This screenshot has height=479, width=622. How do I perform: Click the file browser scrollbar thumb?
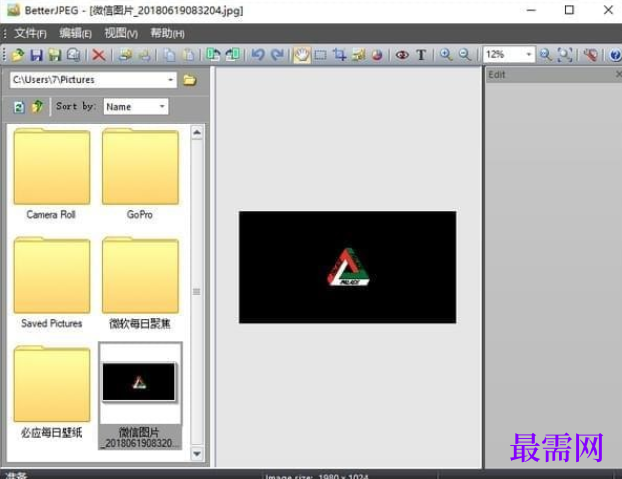click(x=197, y=292)
